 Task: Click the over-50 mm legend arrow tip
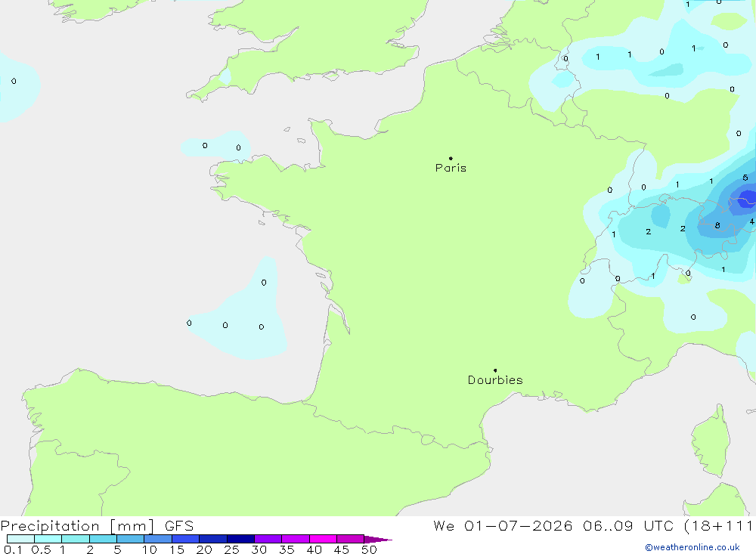(379, 540)
